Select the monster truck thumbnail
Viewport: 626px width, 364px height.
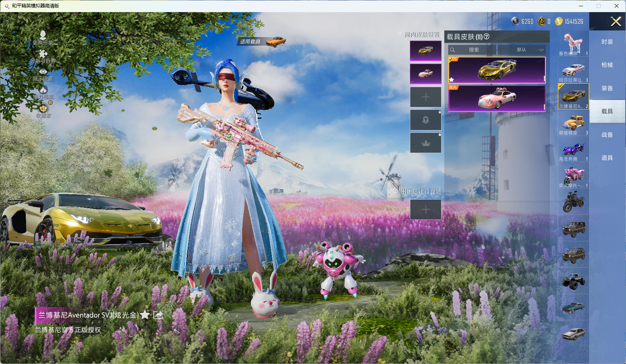(x=573, y=281)
